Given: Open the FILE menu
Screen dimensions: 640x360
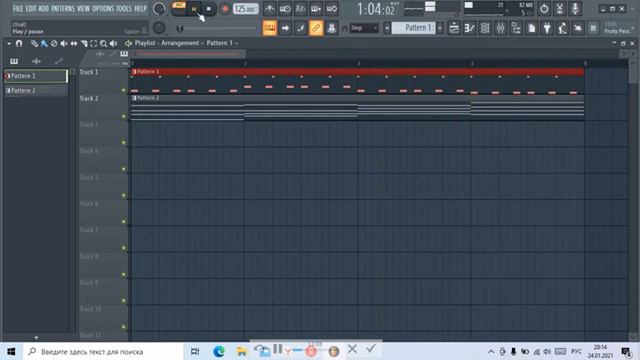Looking at the screenshot, I should [18, 9].
